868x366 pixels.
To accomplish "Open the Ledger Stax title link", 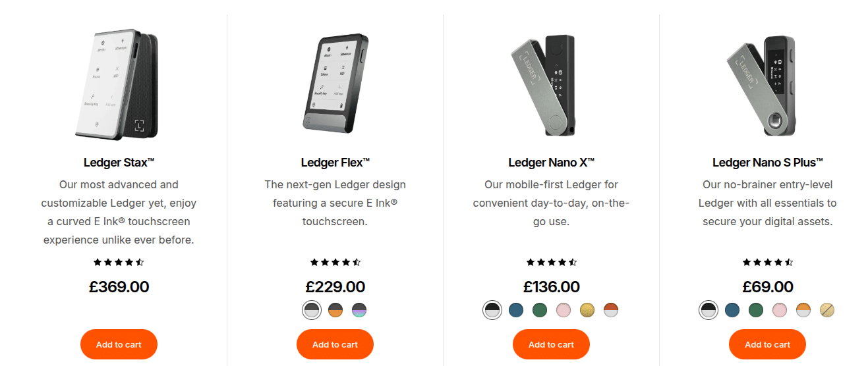I will [119, 163].
